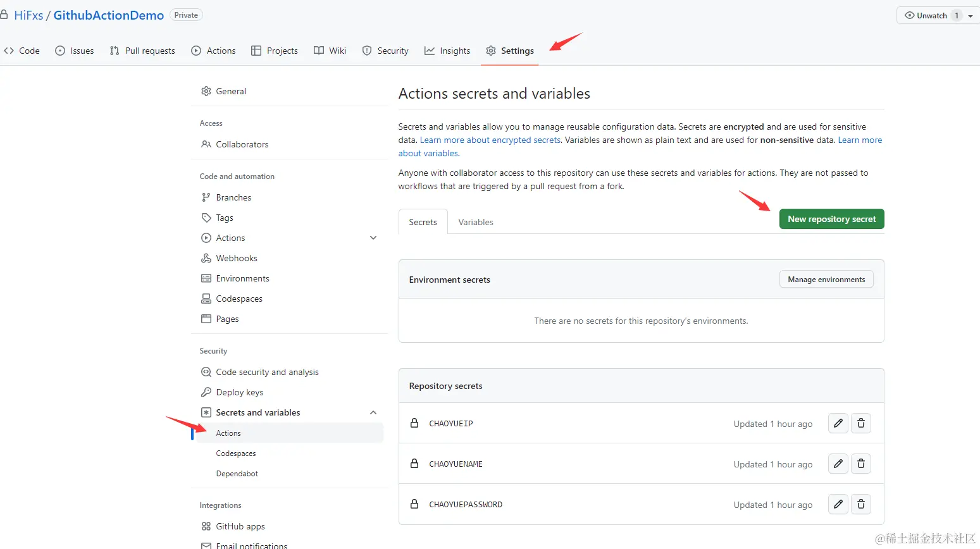Open the top Actions tab

213,51
